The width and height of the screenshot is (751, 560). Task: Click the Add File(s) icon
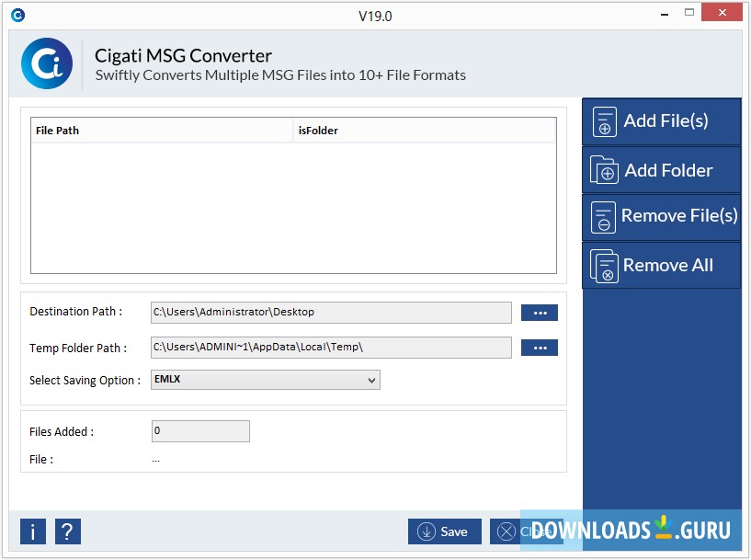point(605,120)
